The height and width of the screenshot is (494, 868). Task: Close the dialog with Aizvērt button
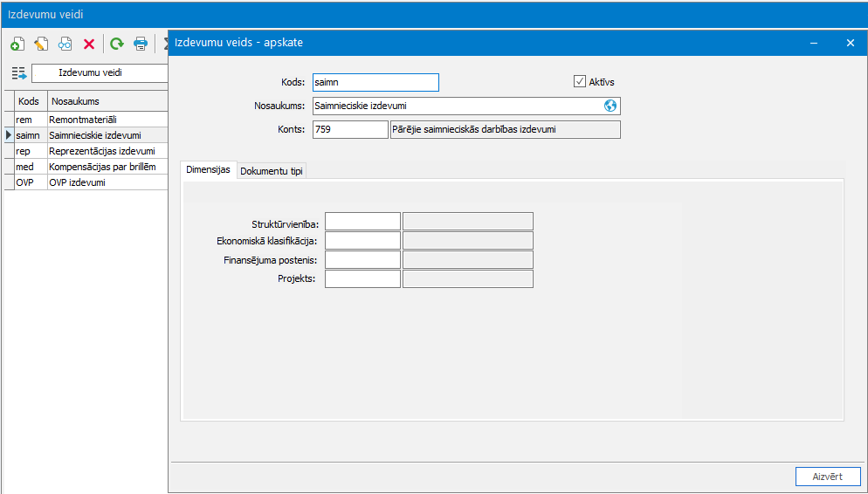(x=828, y=477)
